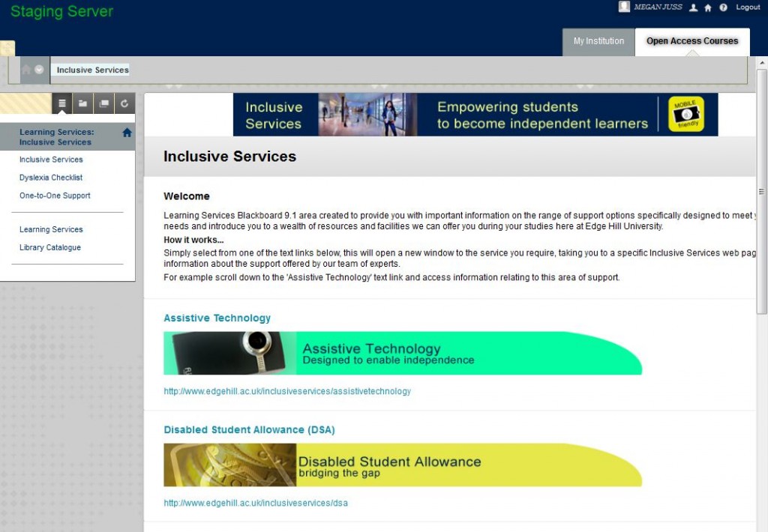This screenshot has width=768, height=532.
Task: Click the Inclusive Services top banner image
Action: [x=475, y=115]
